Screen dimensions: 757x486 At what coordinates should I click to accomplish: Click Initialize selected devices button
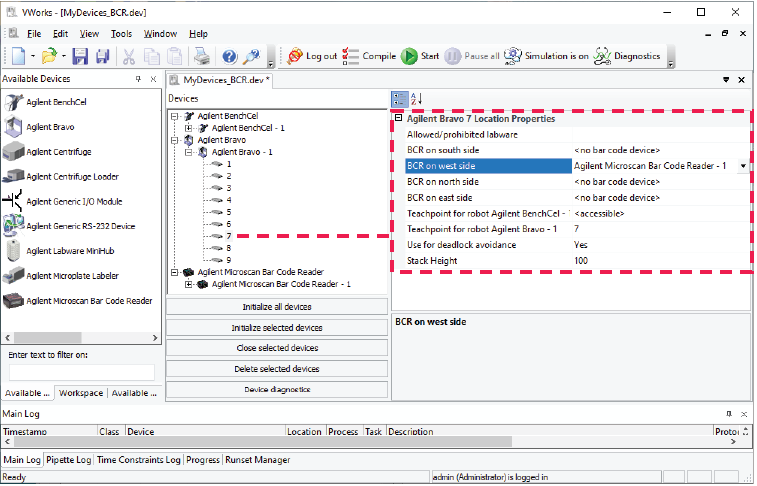click(x=277, y=328)
